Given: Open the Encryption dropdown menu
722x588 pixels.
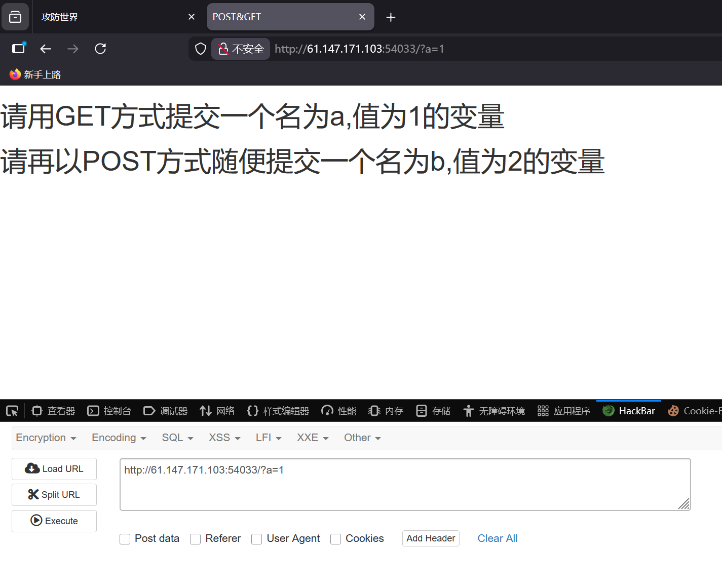Looking at the screenshot, I should [46, 438].
